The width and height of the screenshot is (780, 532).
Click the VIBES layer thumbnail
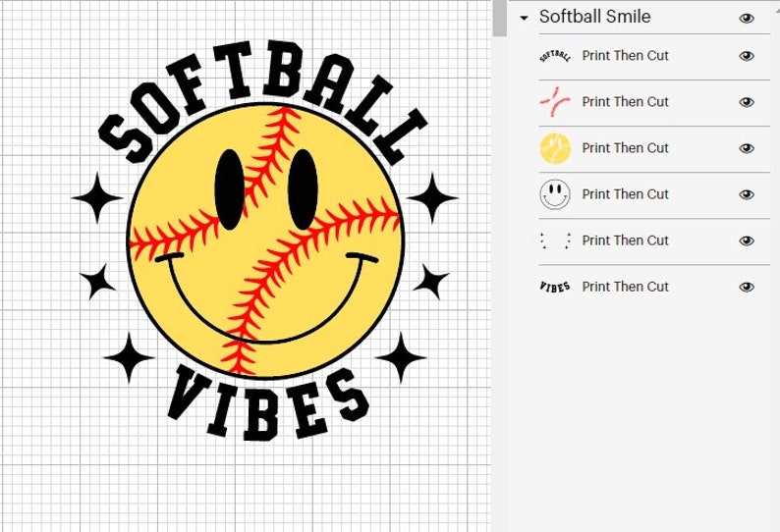click(x=555, y=287)
